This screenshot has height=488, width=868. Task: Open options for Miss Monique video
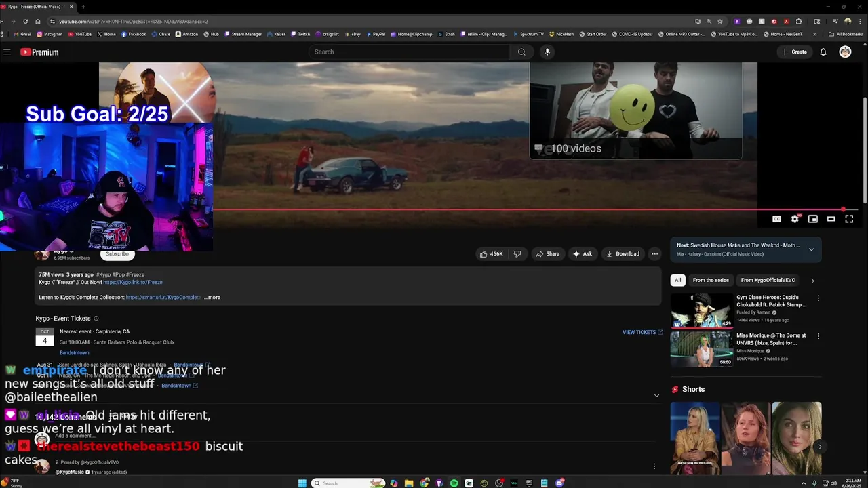coord(818,336)
